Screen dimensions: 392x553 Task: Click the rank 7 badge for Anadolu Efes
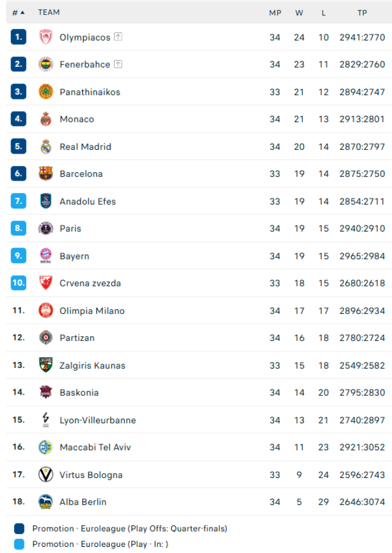(18, 201)
